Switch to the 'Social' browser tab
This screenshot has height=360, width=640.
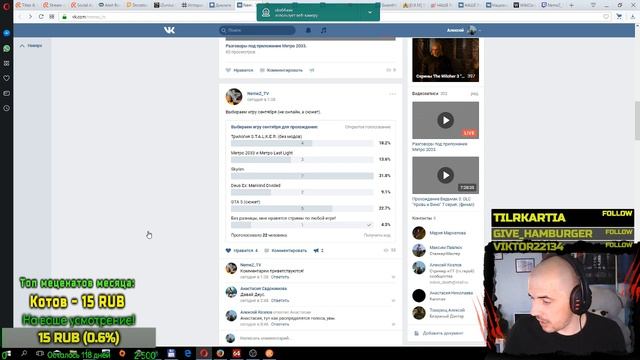[81, 5]
